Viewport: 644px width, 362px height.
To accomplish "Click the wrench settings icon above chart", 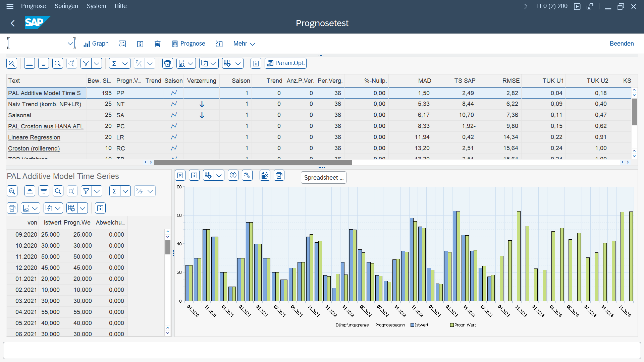I will pos(247,175).
